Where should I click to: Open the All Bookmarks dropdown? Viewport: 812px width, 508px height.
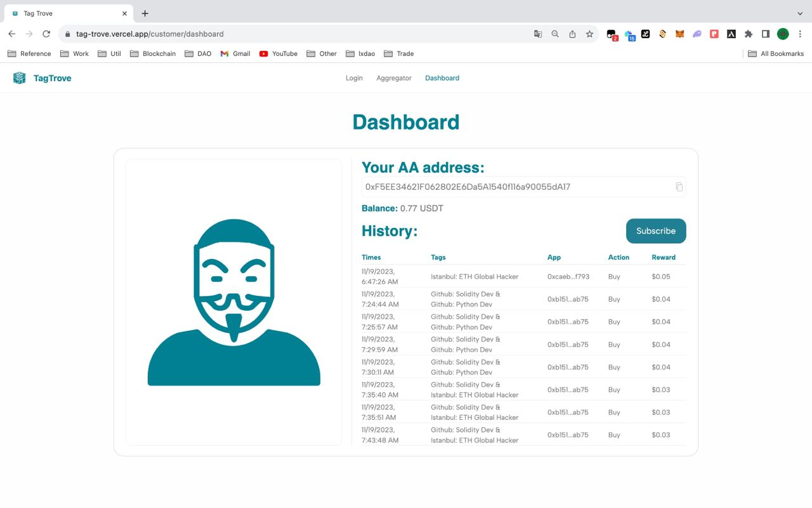(776, 53)
